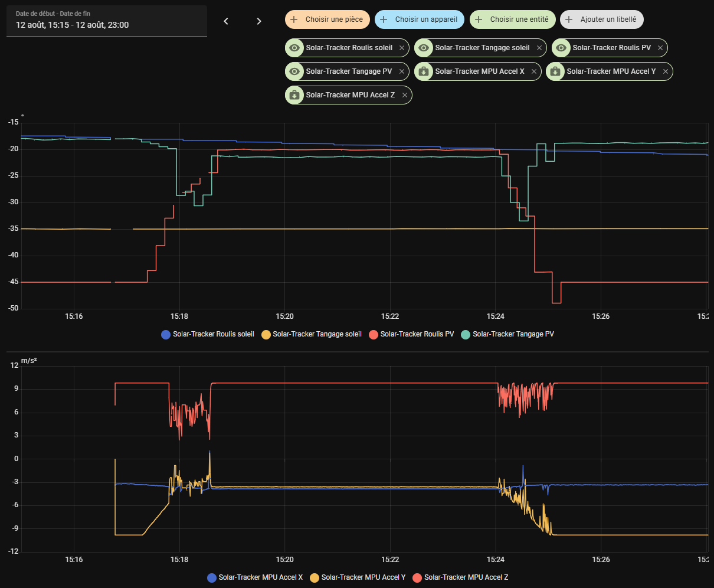
Task: Click the eye icon on Solar-Tracker Roulis soleil chip
Action: pyautogui.click(x=294, y=48)
